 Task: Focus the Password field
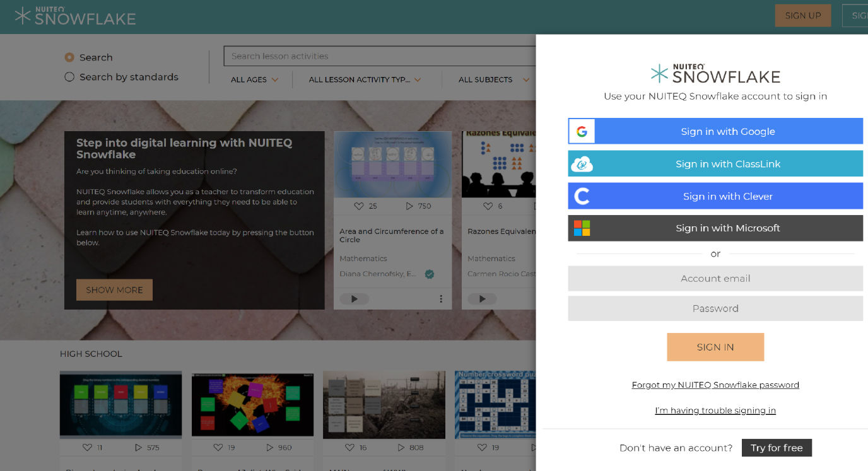pos(715,308)
